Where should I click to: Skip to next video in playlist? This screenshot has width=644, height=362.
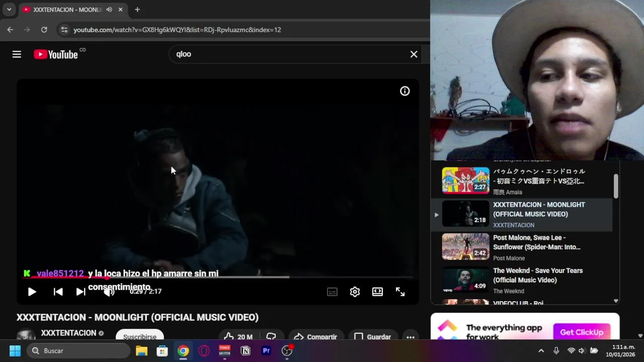[80, 292]
